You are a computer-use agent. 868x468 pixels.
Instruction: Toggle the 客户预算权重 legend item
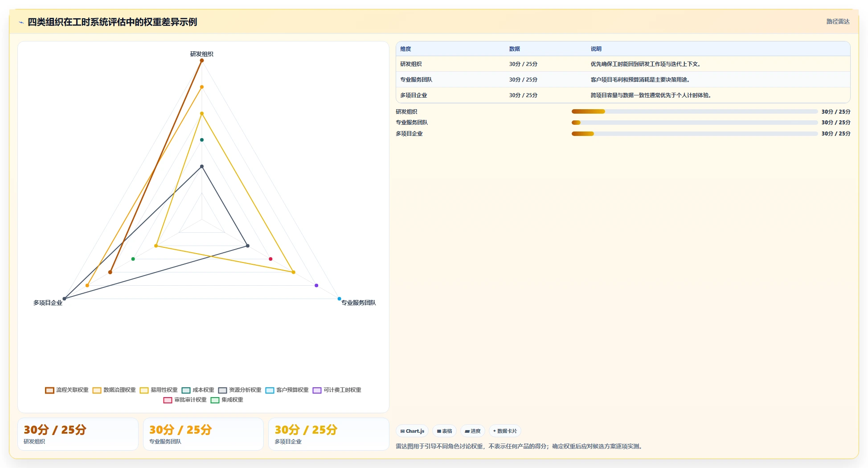click(287, 390)
